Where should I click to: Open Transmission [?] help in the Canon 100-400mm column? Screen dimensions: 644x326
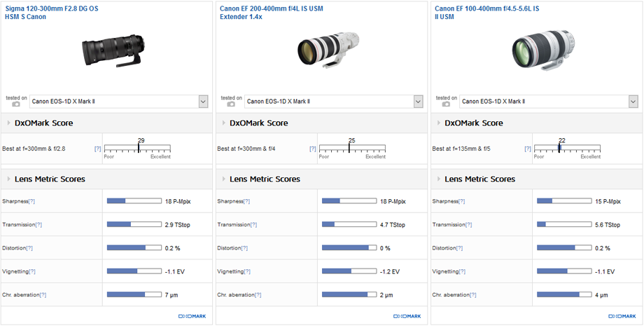(469, 225)
